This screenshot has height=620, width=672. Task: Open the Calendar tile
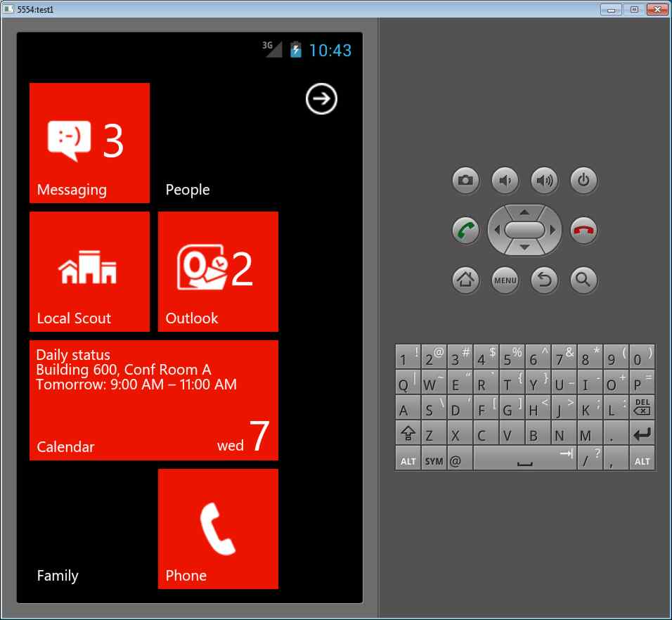pos(154,400)
